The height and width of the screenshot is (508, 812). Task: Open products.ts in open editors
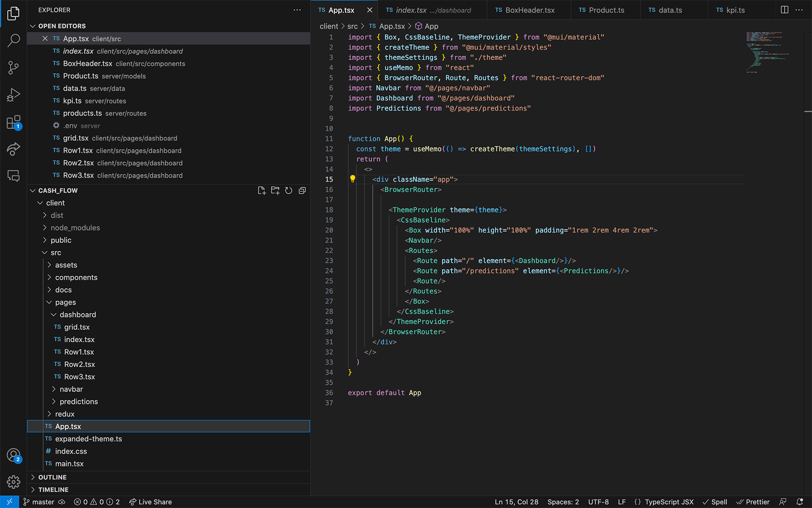169,113
